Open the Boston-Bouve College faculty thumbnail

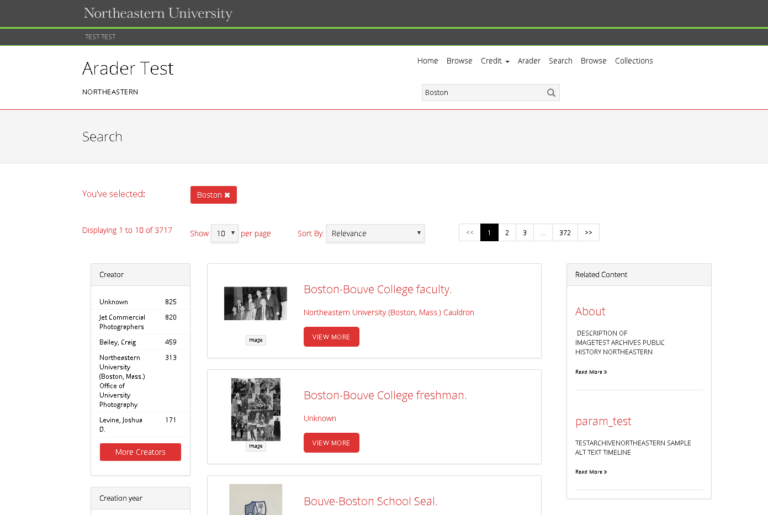255,303
